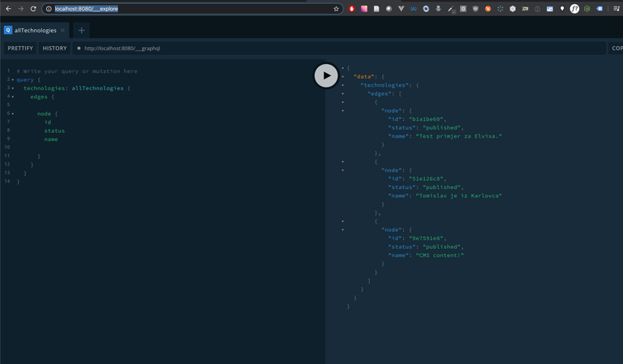Run the GraphQL query with play button
623x364 pixels.
326,75
